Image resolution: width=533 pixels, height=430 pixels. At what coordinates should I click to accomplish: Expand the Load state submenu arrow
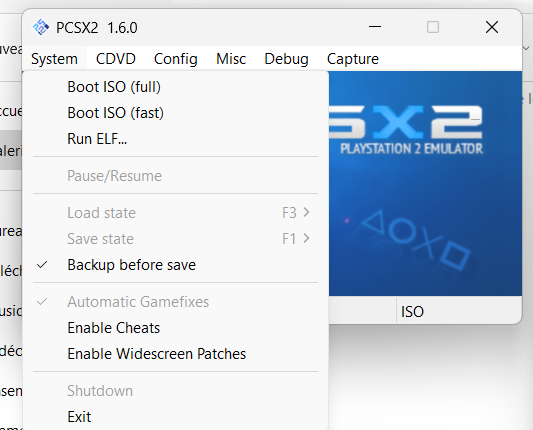click(x=307, y=212)
